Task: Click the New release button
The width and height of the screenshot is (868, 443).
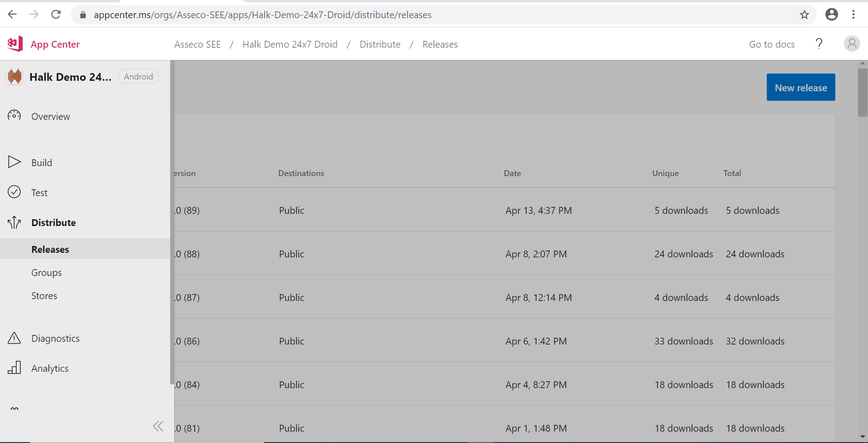Action: (x=801, y=87)
